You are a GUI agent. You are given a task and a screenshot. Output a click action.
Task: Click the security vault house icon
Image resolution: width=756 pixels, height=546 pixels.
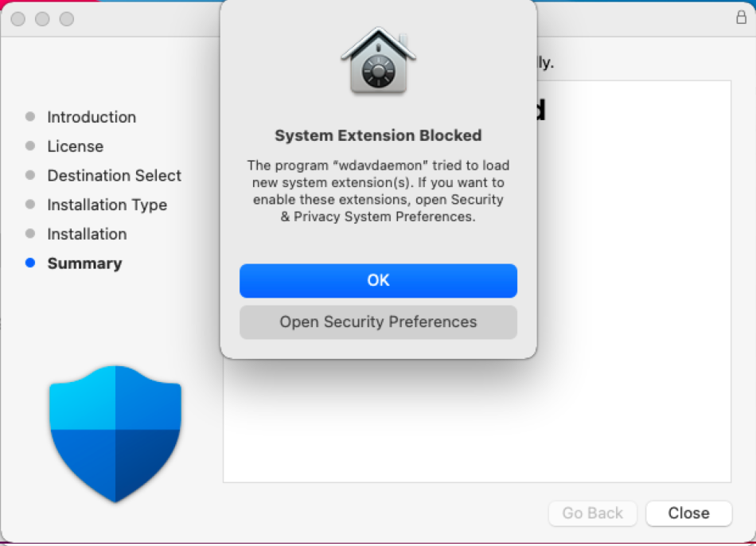coord(378,60)
